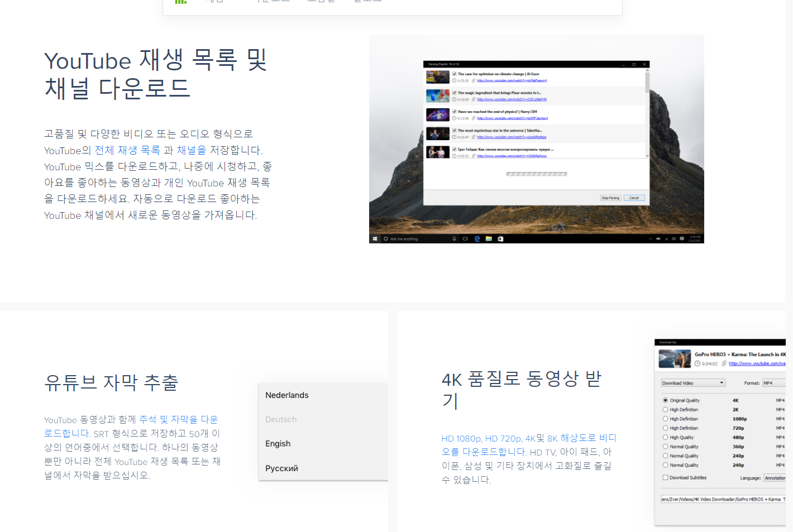Viewport: 793px width, 532px height.
Task: Open '채널을' link in description
Action: (x=192, y=150)
